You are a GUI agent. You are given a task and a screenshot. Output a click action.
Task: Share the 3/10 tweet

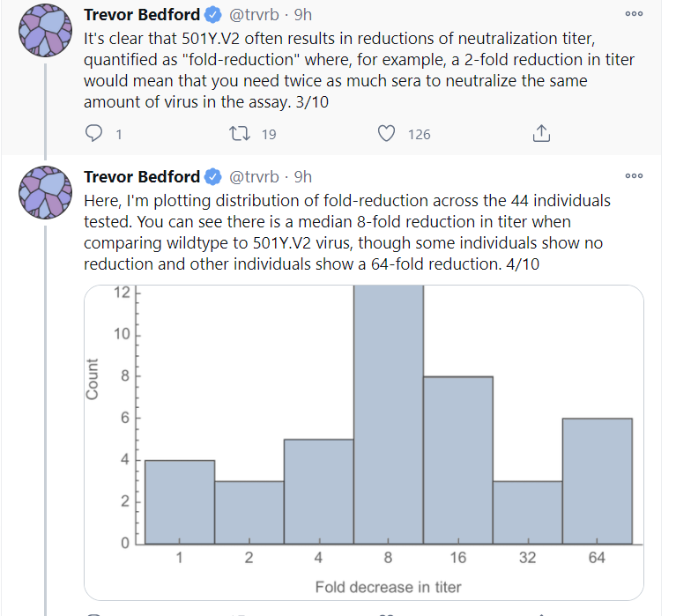(542, 134)
